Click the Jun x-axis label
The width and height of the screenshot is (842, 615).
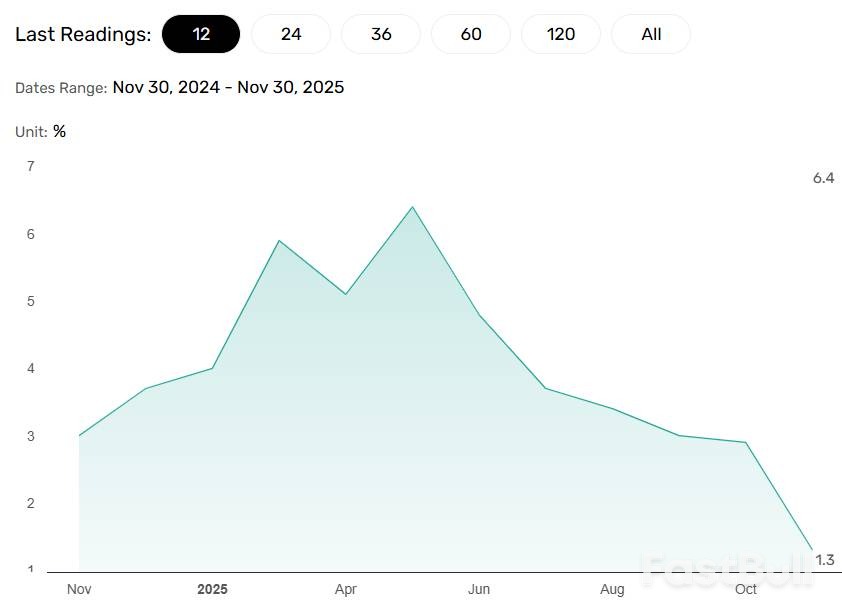[x=479, y=589]
